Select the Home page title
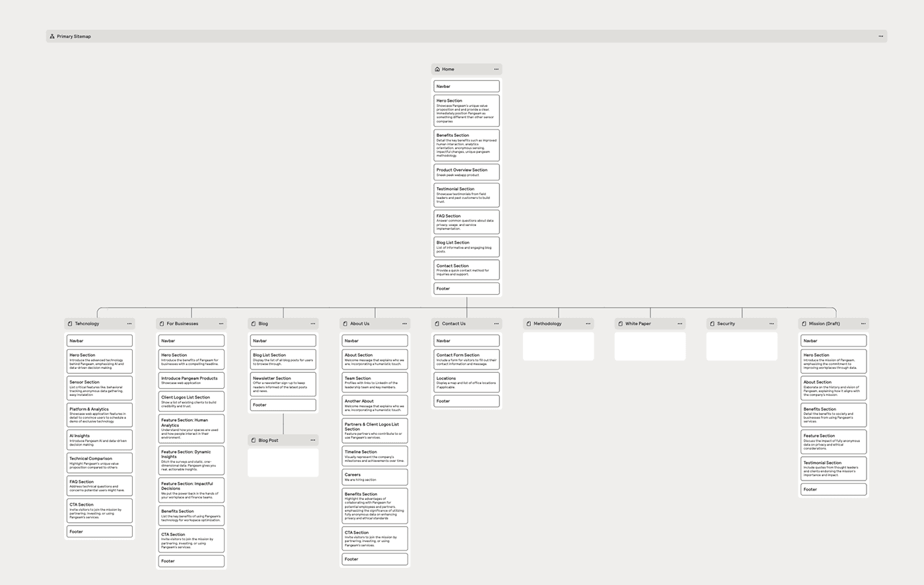 coord(448,69)
